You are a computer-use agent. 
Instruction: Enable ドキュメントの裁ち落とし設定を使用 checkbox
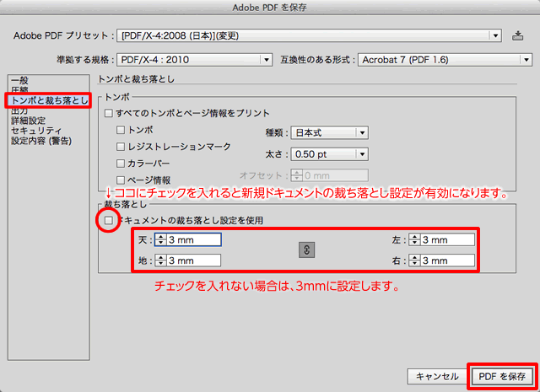(109, 220)
